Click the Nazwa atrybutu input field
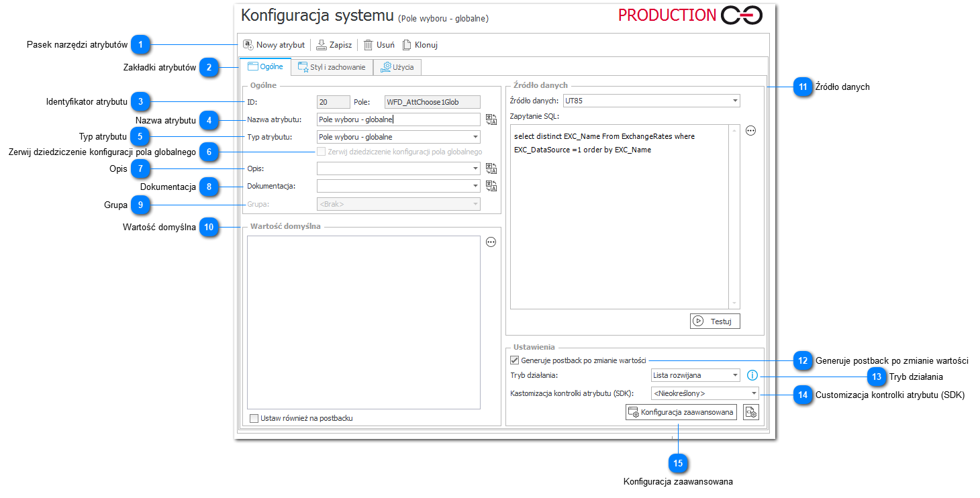Screen dimensions: 980x498 coord(398,119)
